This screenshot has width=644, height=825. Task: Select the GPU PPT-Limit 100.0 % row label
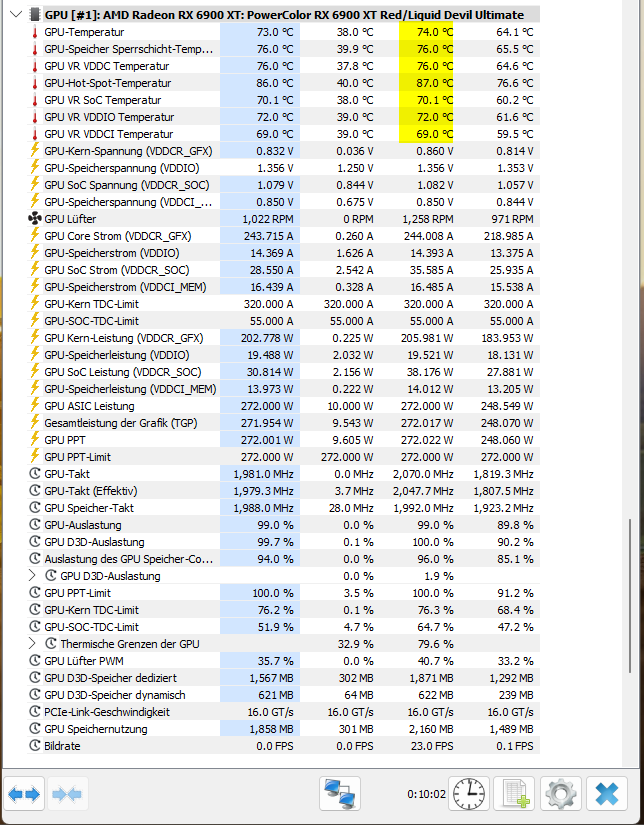point(77,593)
